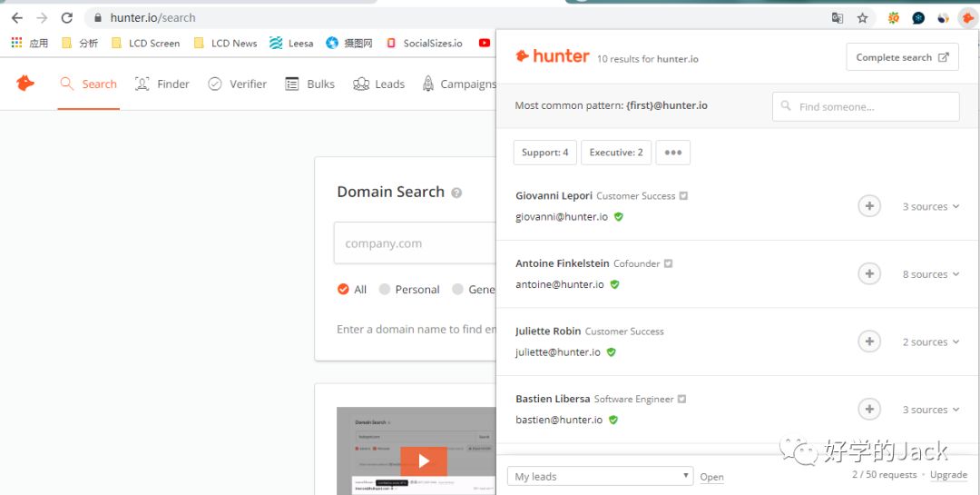Save Juliette Robin with plus icon
The height and width of the screenshot is (495, 980).
[x=869, y=342]
